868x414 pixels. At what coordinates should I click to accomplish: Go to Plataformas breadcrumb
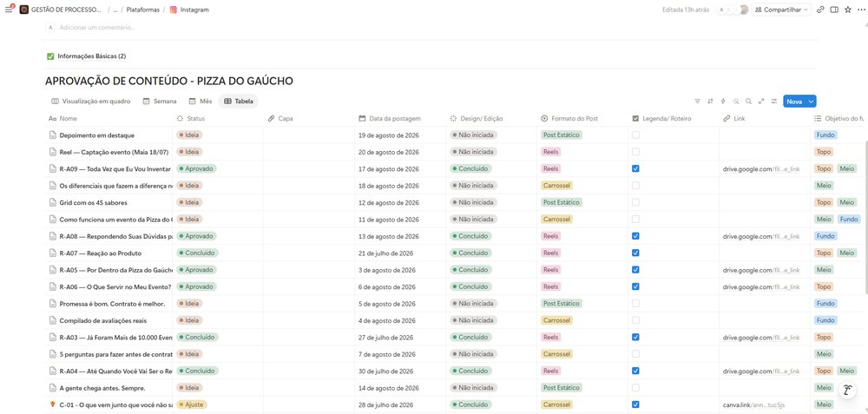(x=143, y=10)
